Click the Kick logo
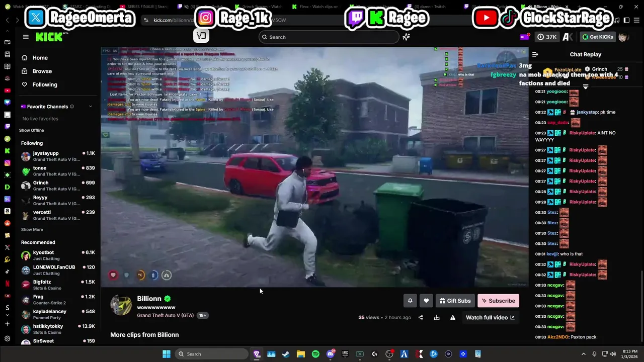This screenshot has height=362, width=644. (x=50, y=37)
